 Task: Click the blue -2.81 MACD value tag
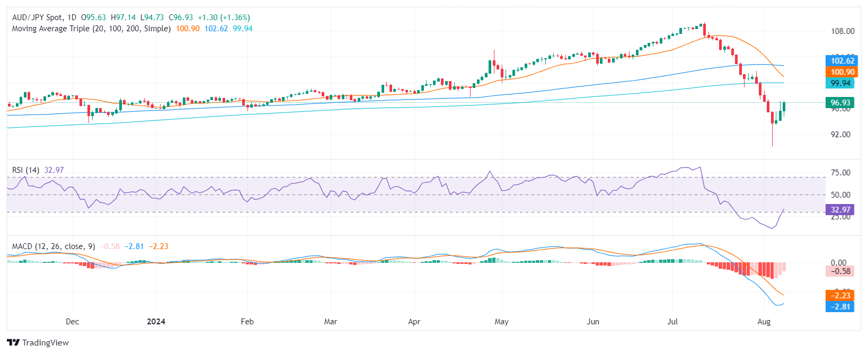coord(840,307)
